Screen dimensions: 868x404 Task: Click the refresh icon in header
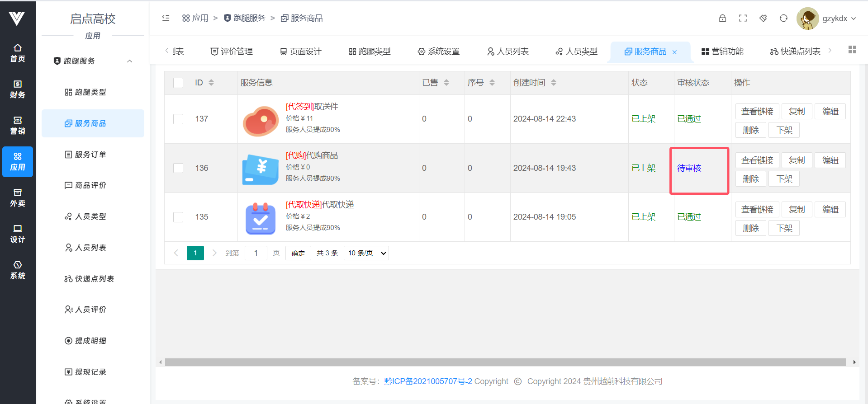[783, 18]
